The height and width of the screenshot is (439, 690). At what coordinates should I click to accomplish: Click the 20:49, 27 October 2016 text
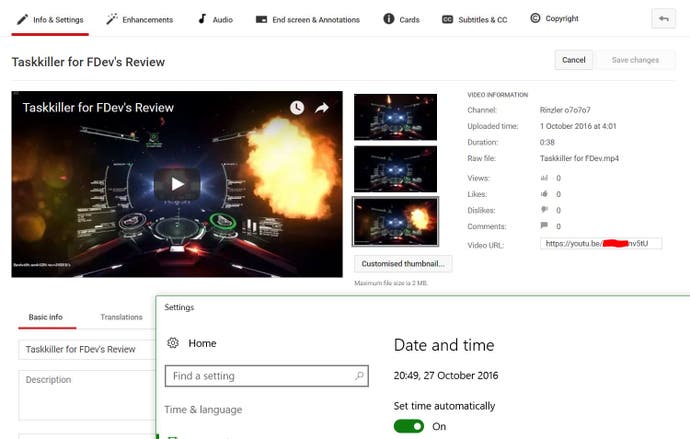click(446, 376)
